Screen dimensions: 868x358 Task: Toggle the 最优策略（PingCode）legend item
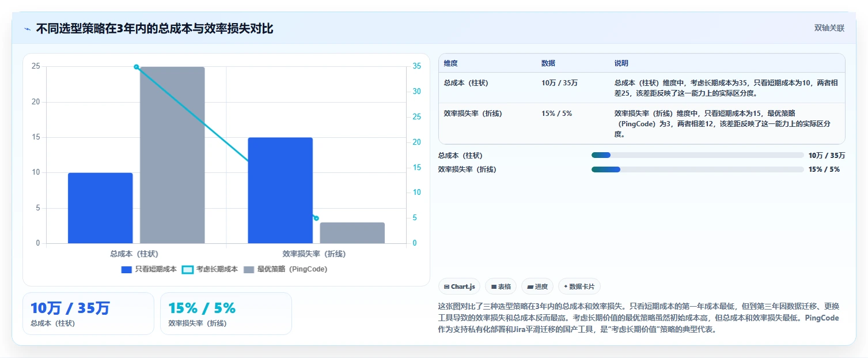(x=285, y=269)
